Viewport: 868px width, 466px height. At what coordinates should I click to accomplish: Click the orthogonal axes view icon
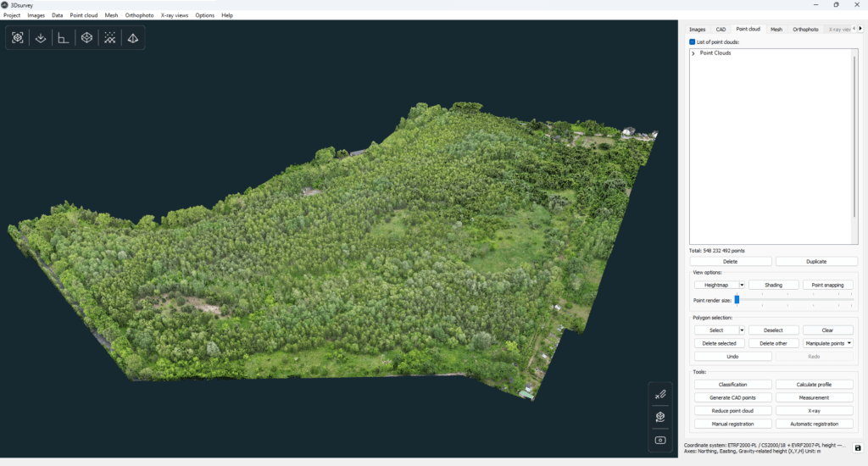(63, 37)
